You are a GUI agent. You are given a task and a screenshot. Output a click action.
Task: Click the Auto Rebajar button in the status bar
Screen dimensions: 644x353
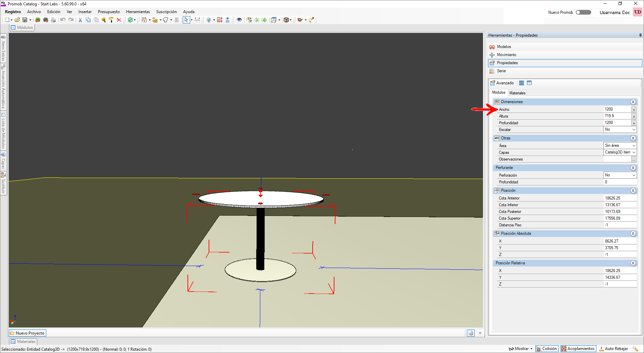coord(614,349)
